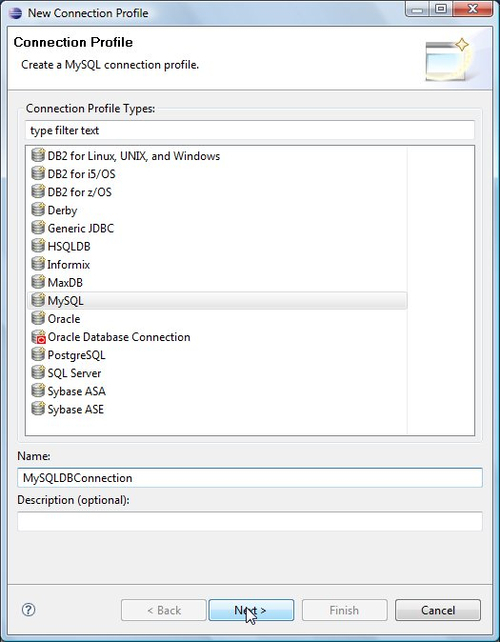Screen dimensions: 500x642
Task: Click the DB2 for Linux database icon
Action: coord(38,156)
